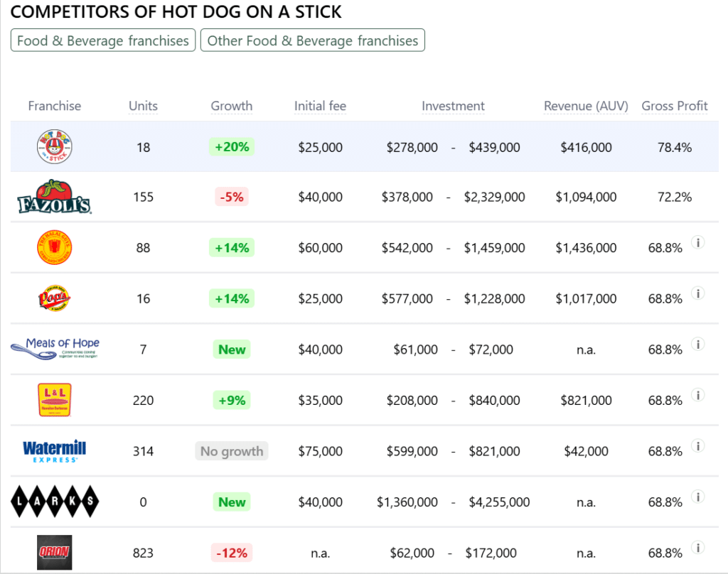728x574 pixels.
Task: Select the $1,360,000 investment value
Action: pos(407,502)
